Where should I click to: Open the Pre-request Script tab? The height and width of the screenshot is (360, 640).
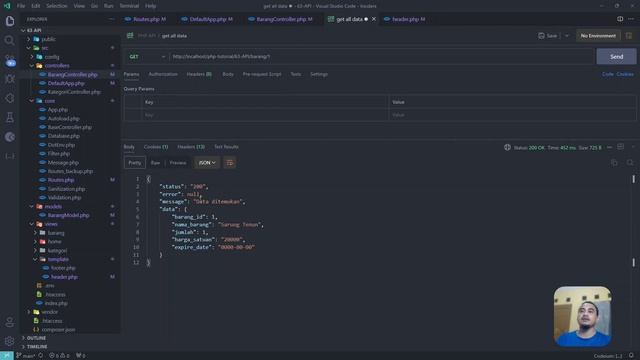(x=262, y=74)
